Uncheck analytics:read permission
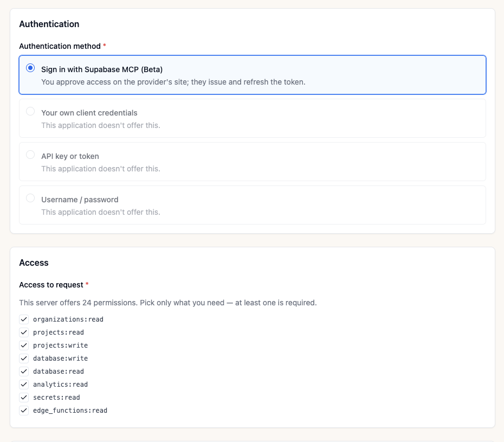 [x=24, y=385]
